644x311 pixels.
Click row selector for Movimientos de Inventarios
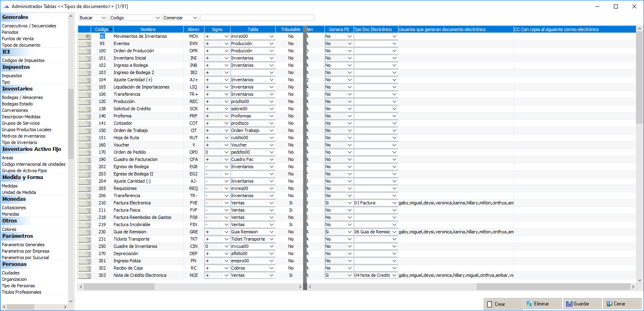pyautogui.click(x=85, y=36)
